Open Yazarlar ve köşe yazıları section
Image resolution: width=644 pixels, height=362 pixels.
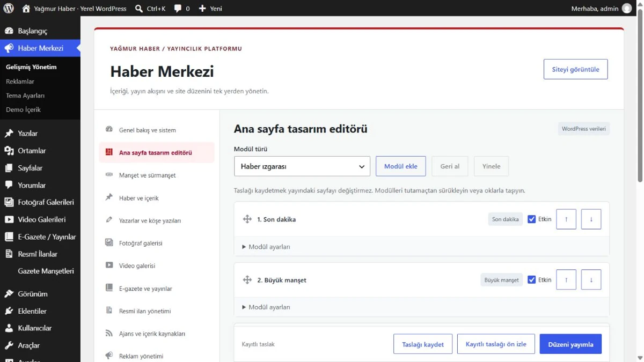[x=157, y=220]
